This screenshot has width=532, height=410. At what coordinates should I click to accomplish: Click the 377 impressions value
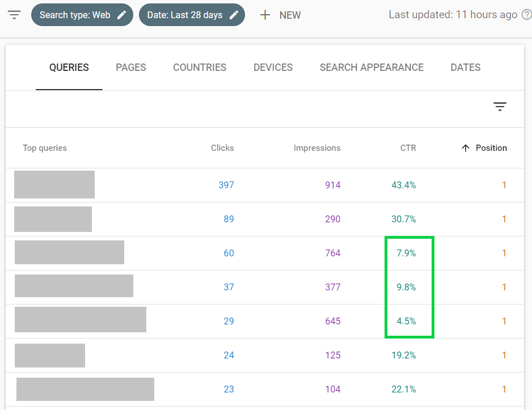[x=332, y=288]
